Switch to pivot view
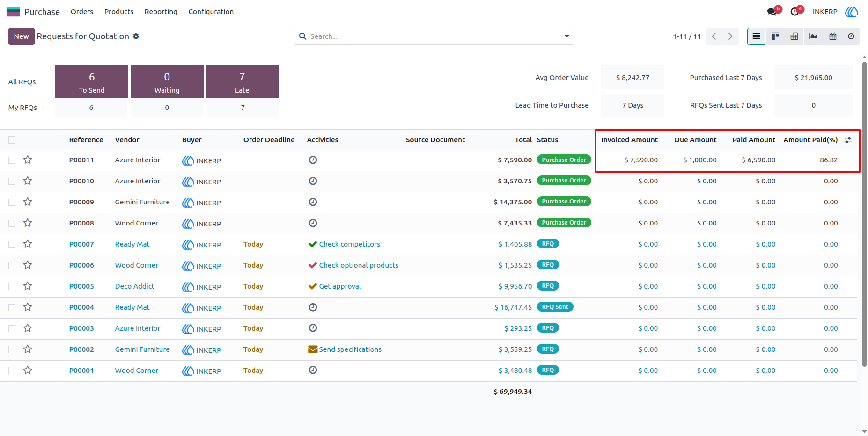 pos(794,36)
